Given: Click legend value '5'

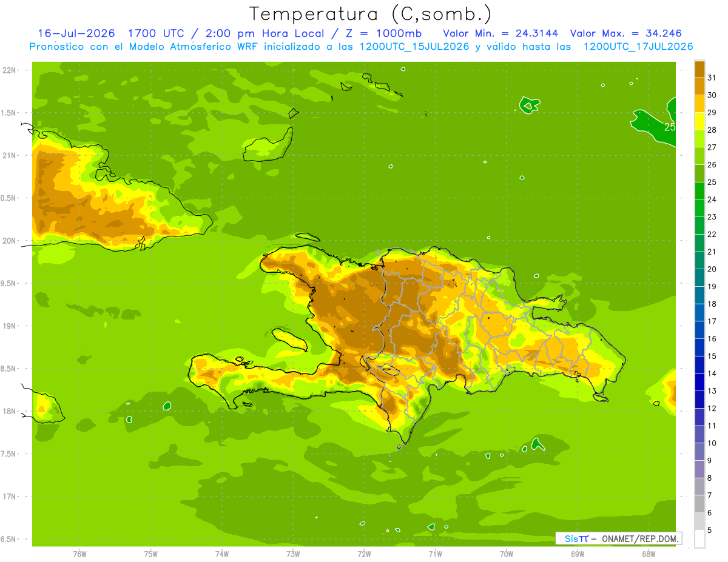Looking at the screenshot, I should 709,530.
